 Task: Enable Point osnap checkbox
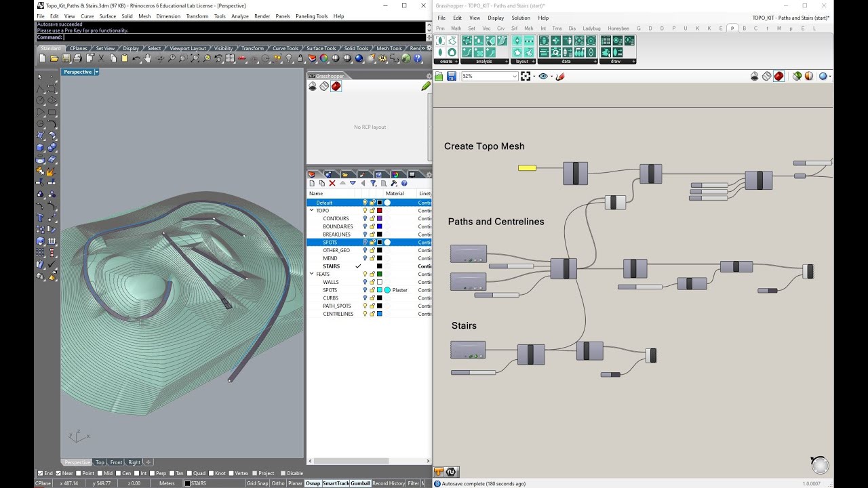point(79,473)
